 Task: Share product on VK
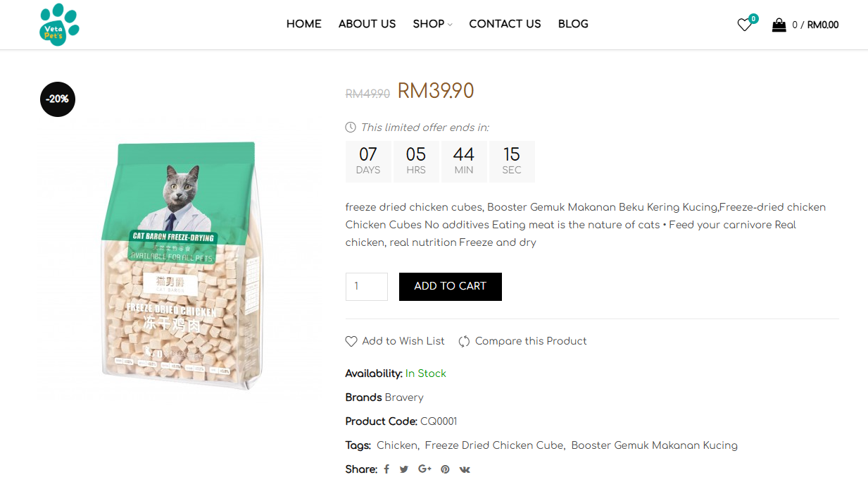[465, 469]
